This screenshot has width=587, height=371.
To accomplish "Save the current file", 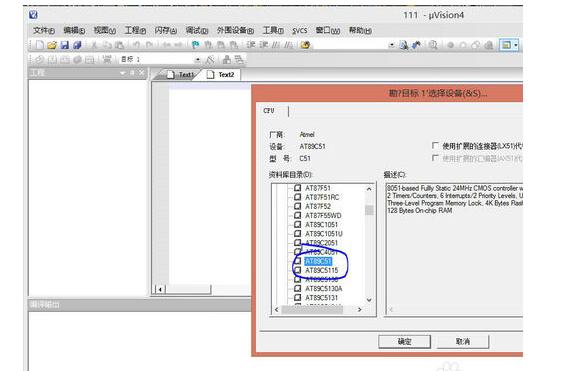I will pos(64,45).
